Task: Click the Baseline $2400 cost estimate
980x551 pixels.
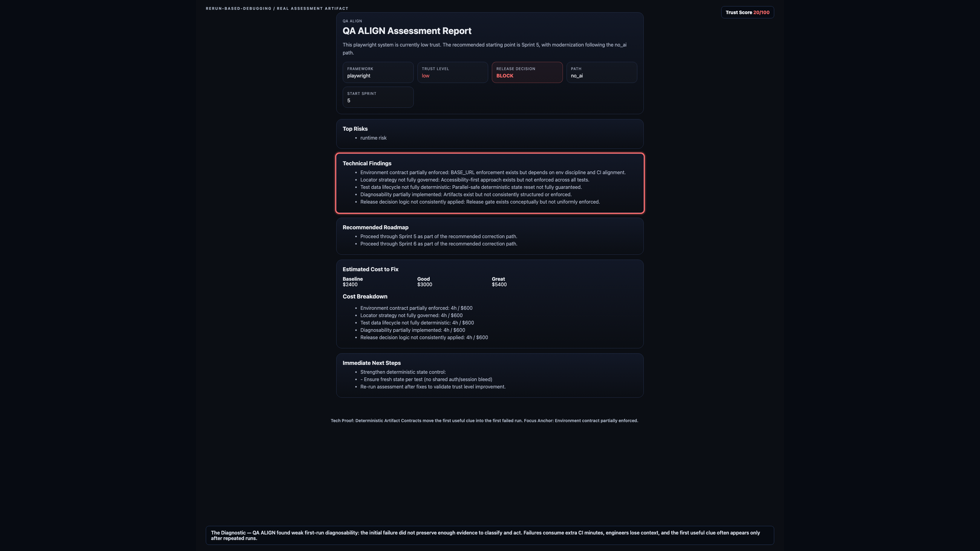Action: tap(353, 282)
